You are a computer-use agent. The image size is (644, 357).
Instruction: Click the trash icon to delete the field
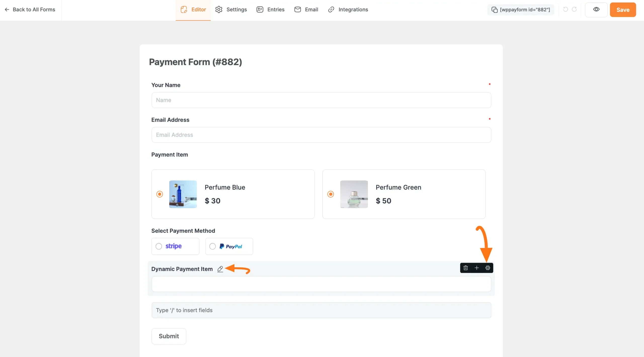pos(466,268)
